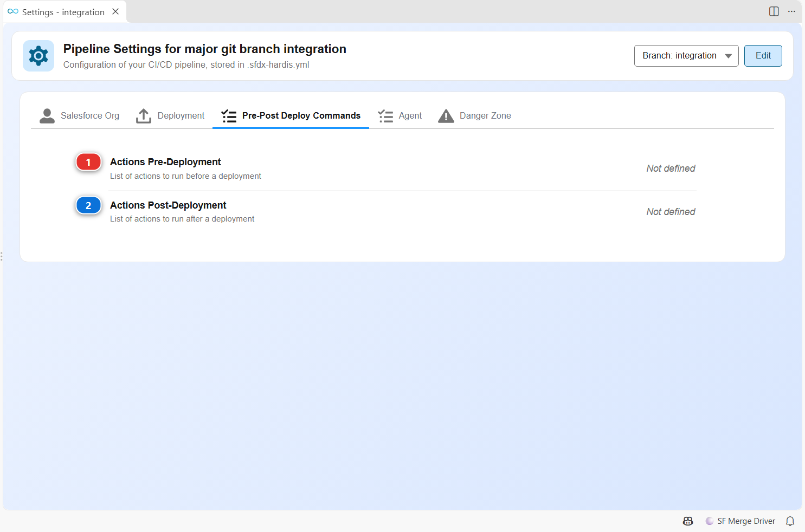Click the Pre-Post Deploy Commands checklist icon
805x532 pixels.
[229, 116]
